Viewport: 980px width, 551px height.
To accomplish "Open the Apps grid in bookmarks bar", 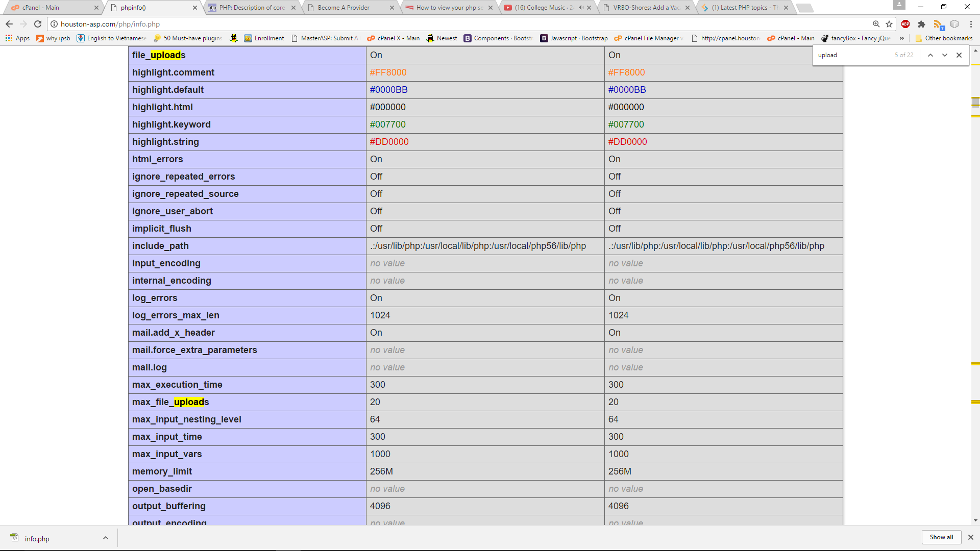I will [x=17, y=38].
